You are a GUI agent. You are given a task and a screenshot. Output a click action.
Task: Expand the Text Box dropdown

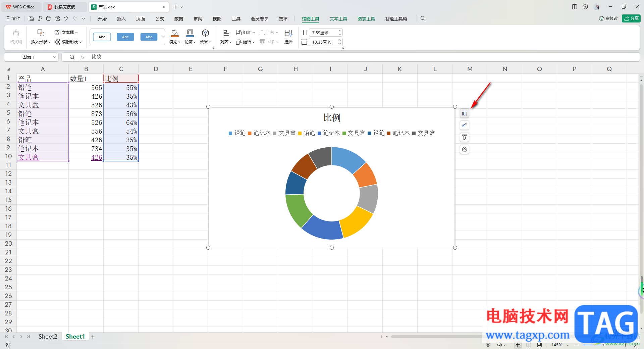(x=77, y=33)
